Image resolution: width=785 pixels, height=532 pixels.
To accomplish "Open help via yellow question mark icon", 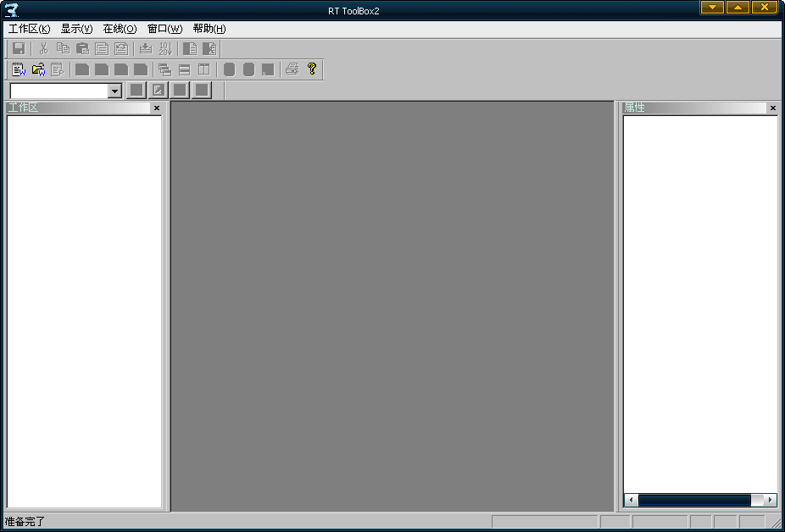I will tap(312, 69).
